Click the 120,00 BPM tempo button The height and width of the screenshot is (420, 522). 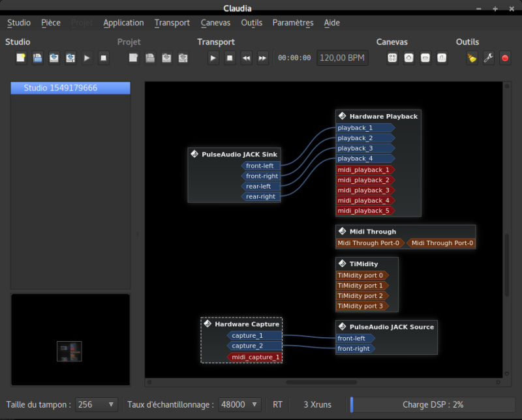click(x=343, y=58)
